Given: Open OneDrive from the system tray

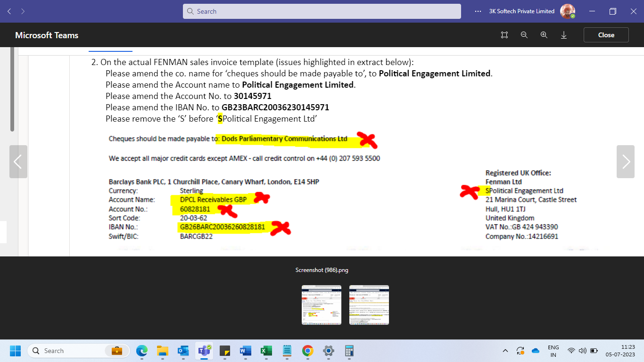Looking at the screenshot, I should (535, 351).
